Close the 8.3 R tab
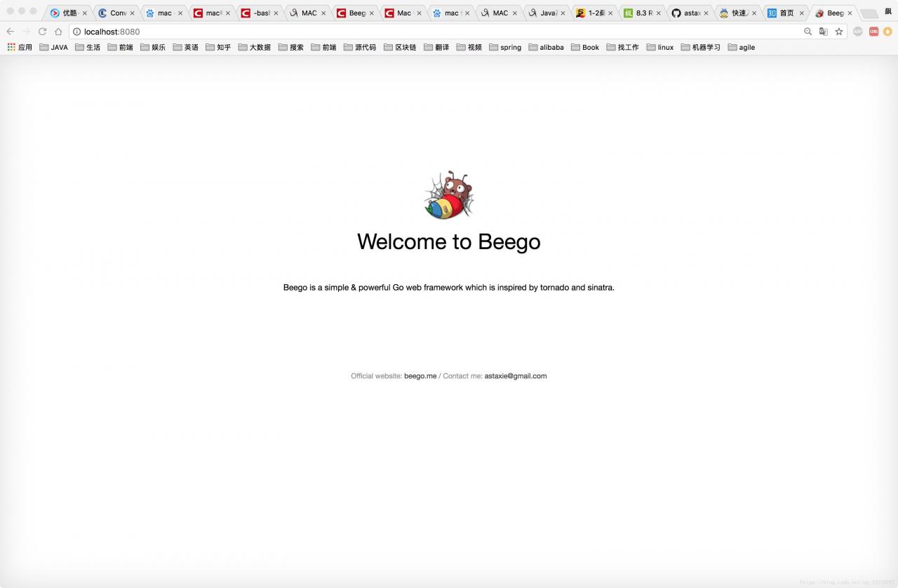 coord(658,13)
